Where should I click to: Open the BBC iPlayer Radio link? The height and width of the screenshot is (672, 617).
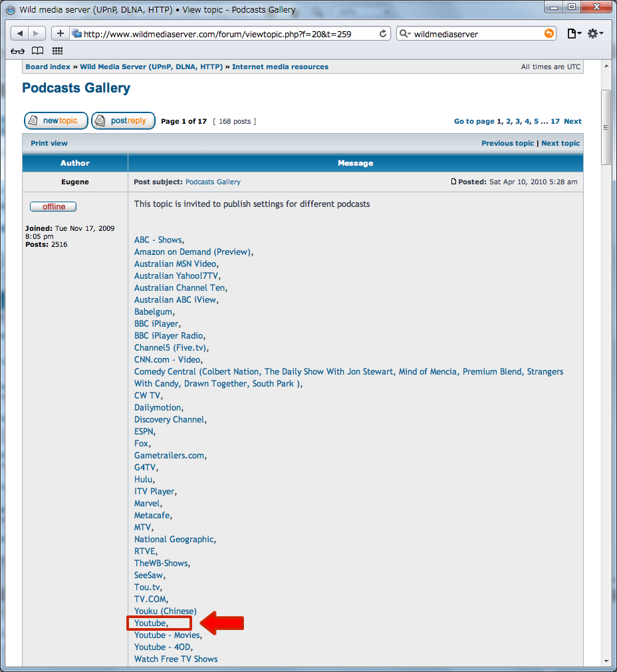(x=169, y=336)
